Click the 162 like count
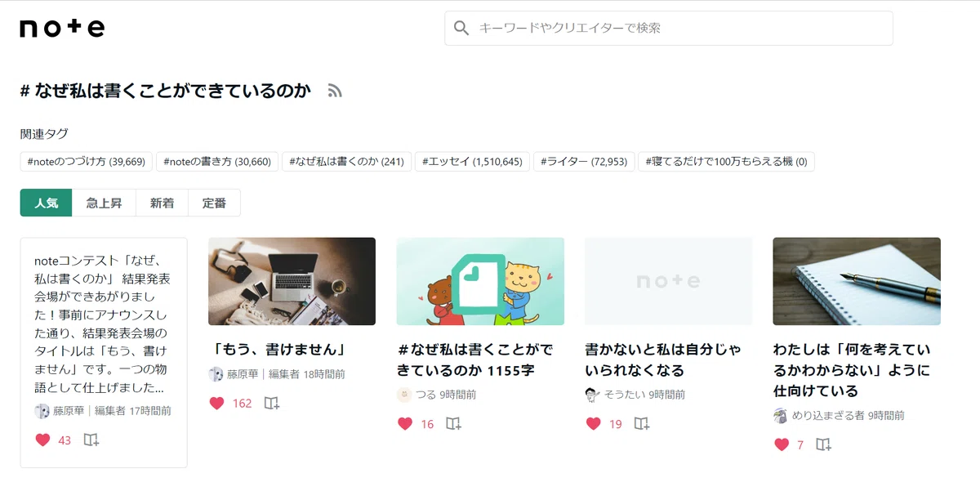 tap(243, 404)
